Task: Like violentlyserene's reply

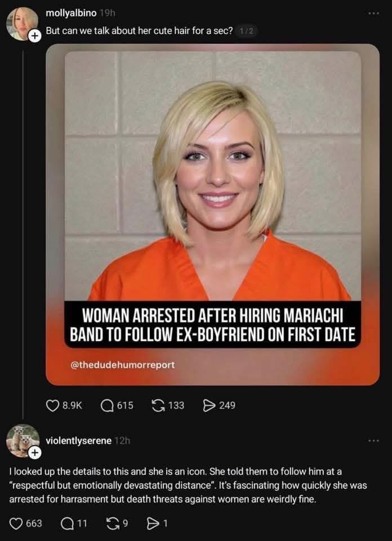Action: pos(16,524)
